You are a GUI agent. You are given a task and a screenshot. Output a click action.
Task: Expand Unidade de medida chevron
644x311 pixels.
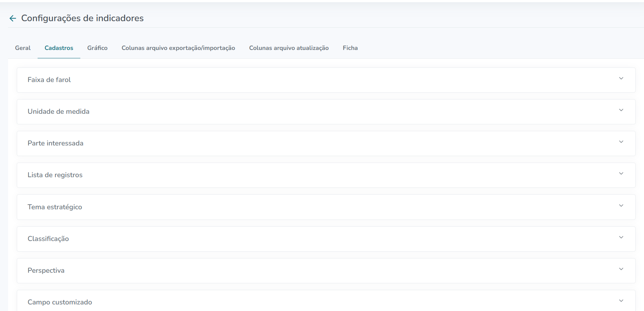click(621, 110)
